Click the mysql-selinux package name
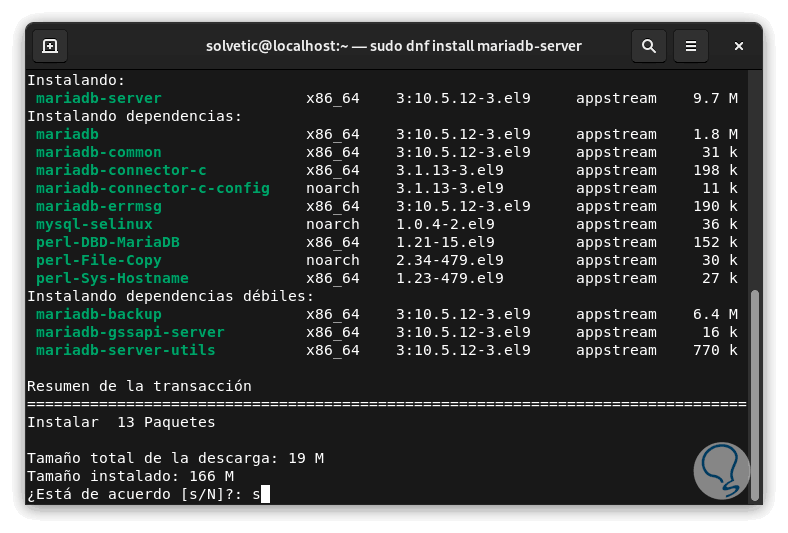 93,224
